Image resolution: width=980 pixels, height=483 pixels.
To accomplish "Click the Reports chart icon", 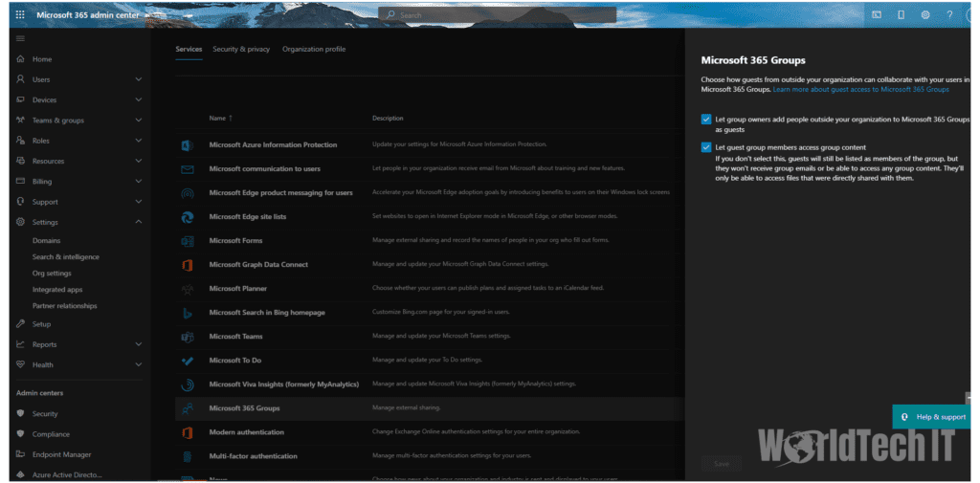I will coord(21,344).
